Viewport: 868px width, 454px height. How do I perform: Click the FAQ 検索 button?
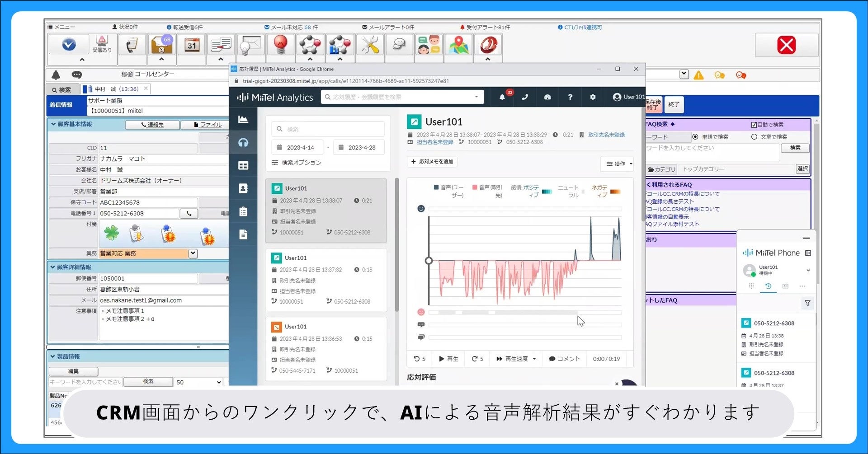(x=795, y=148)
